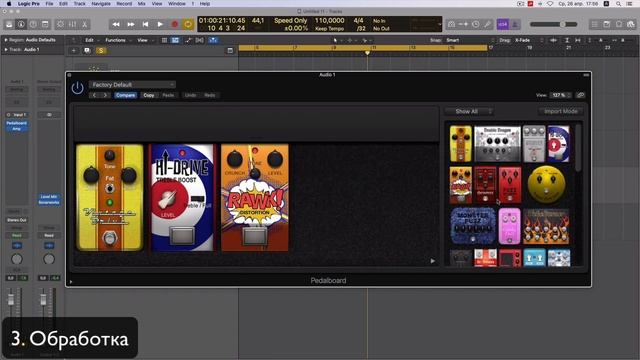Click the Duplicate Track icon

tap(87, 51)
